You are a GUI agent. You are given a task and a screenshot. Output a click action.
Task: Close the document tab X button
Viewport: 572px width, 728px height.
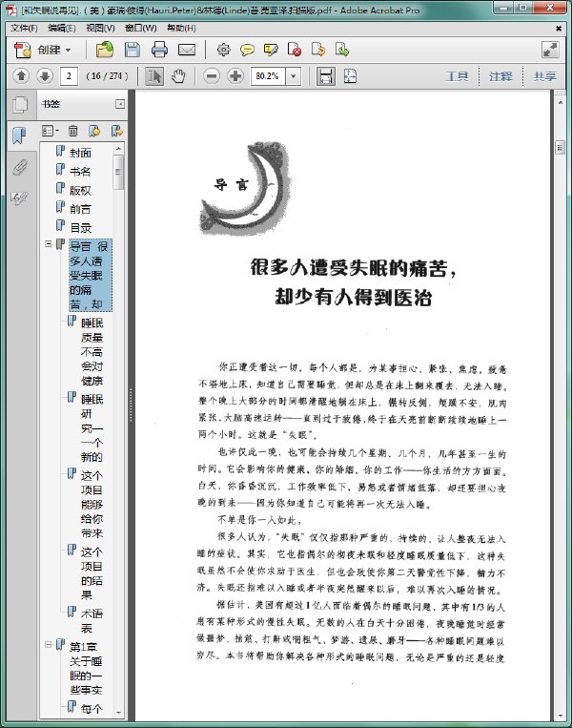559,29
